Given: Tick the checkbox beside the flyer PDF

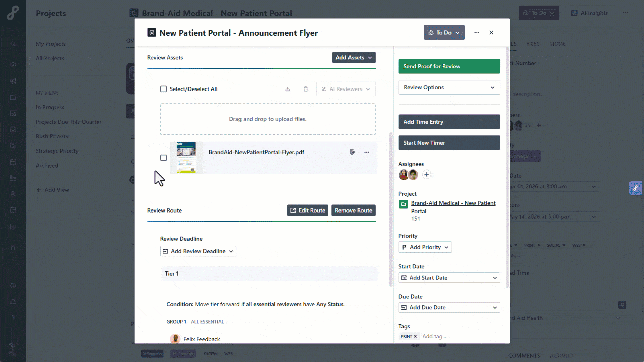Looking at the screenshot, I should [x=163, y=158].
